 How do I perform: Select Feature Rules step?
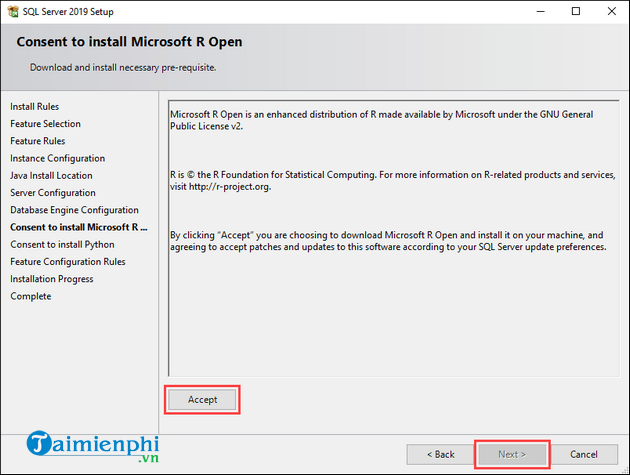[x=38, y=141]
